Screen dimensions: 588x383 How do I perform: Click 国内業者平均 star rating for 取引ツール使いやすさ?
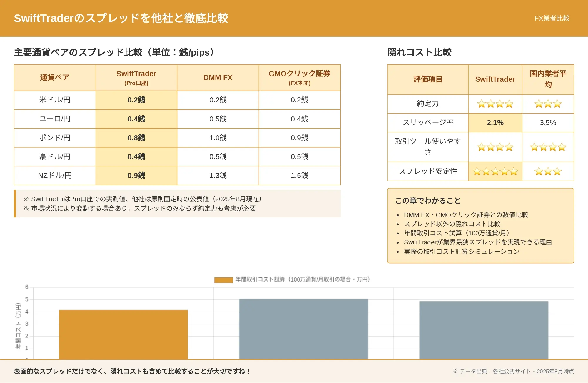548,147
